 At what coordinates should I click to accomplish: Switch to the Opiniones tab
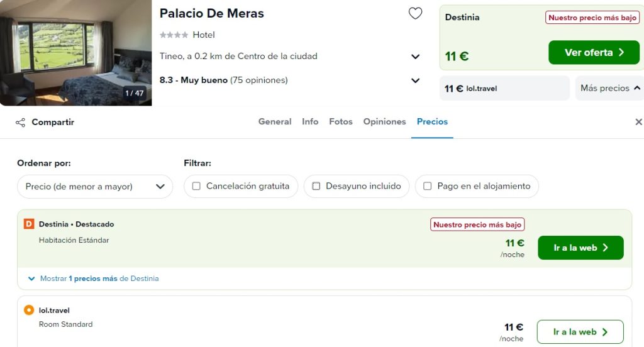pyautogui.click(x=384, y=121)
